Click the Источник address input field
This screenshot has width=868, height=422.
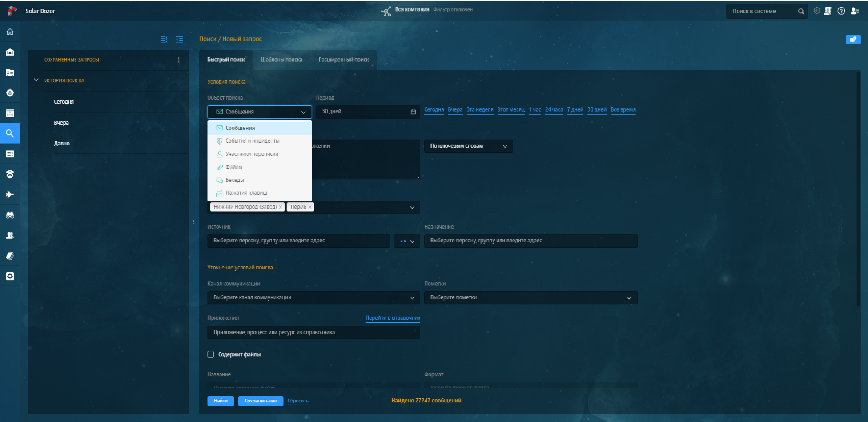[x=298, y=241]
